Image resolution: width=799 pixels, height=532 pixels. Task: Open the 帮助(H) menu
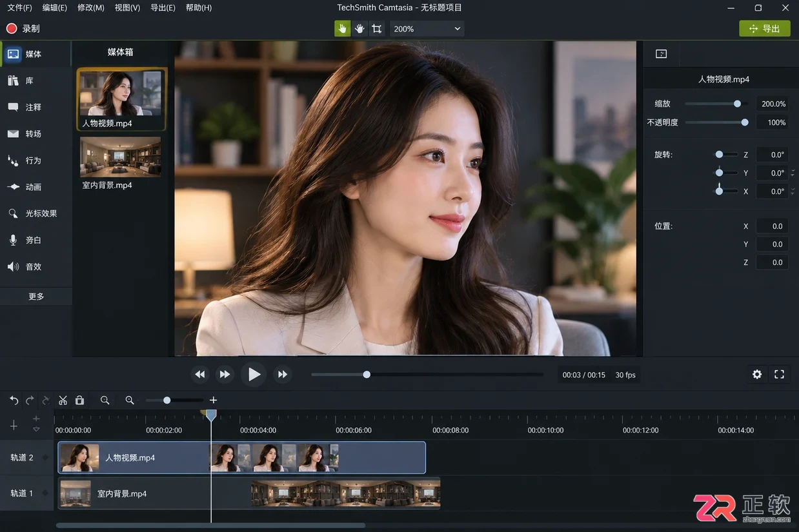coord(198,8)
